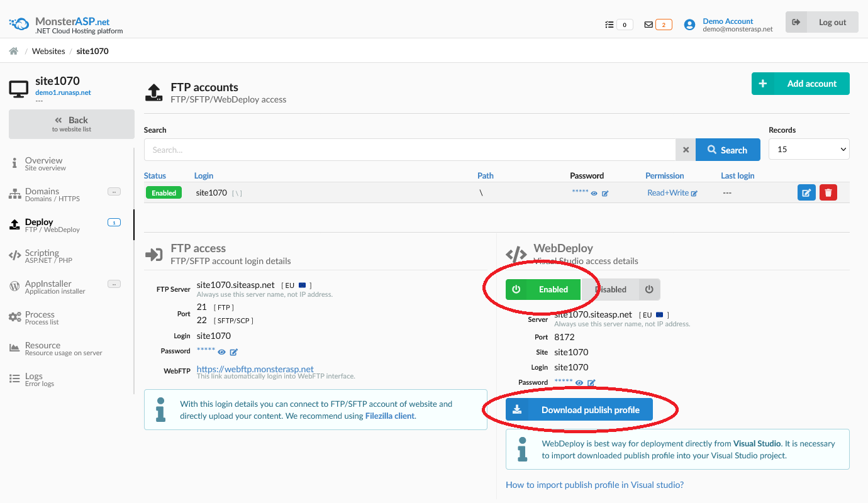Edit FTP access password pencil icon
The height and width of the screenshot is (503, 868).
(233, 352)
